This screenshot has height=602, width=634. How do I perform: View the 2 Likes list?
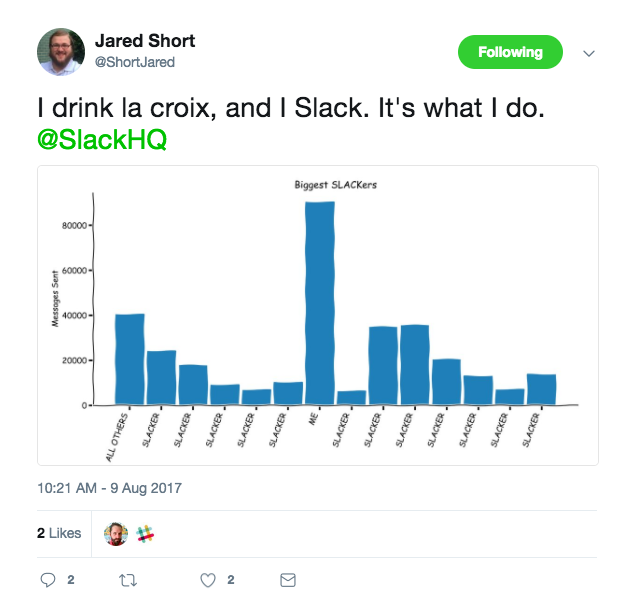[59, 533]
